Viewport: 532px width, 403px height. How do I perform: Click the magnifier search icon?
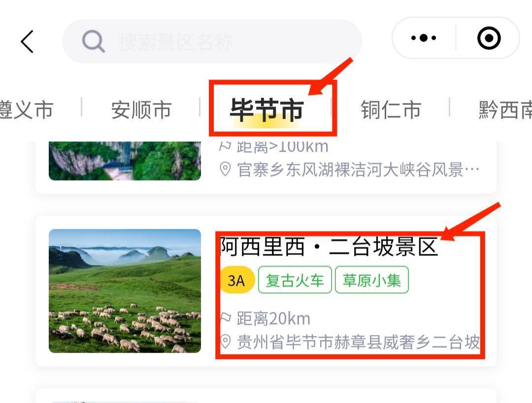[x=93, y=41]
